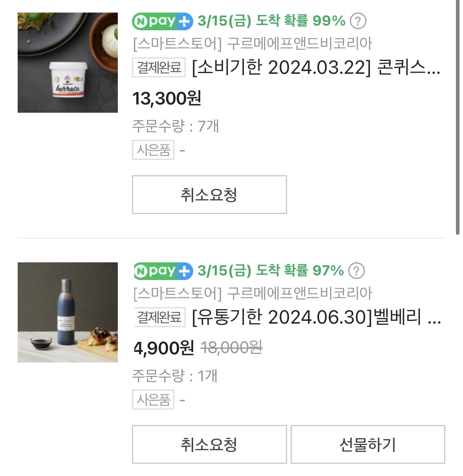Screen dimensions: 463x476
Task: Click the 결제완료 badge on the balsamic order
Action: [159, 317]
